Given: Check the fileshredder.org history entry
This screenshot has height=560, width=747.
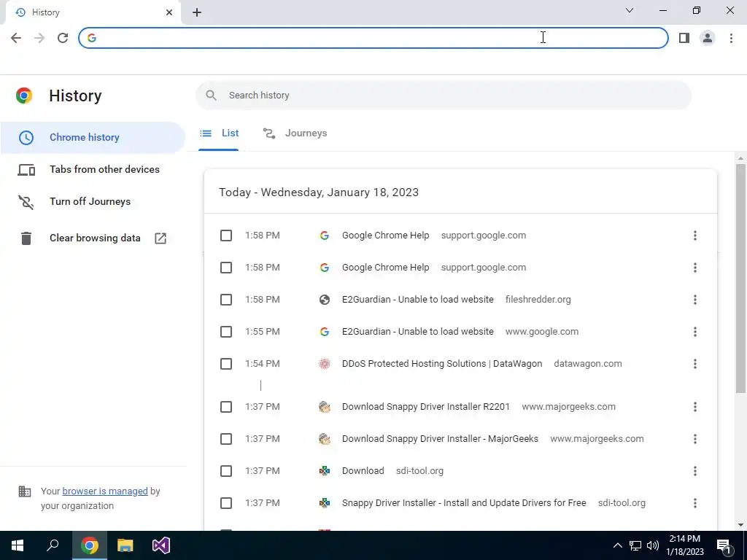Looking at the screenshot, I should 226,300.
